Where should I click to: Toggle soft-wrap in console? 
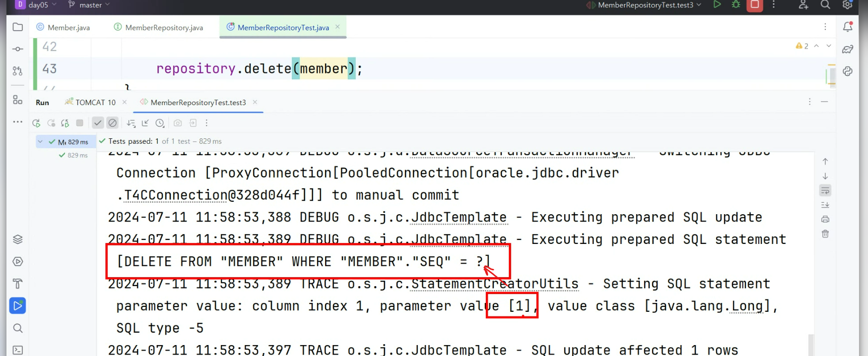point(825,190)
